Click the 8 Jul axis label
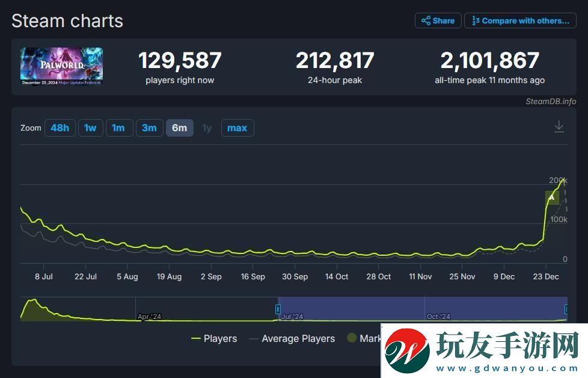This screenshot has height=378, width=588. pyautogui.click(x=44, y=277)
